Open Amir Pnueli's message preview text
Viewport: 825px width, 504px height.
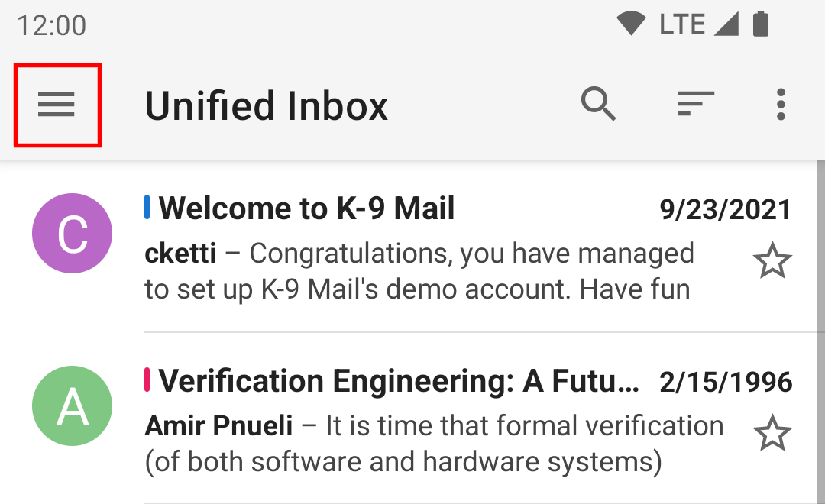[434, 444]
